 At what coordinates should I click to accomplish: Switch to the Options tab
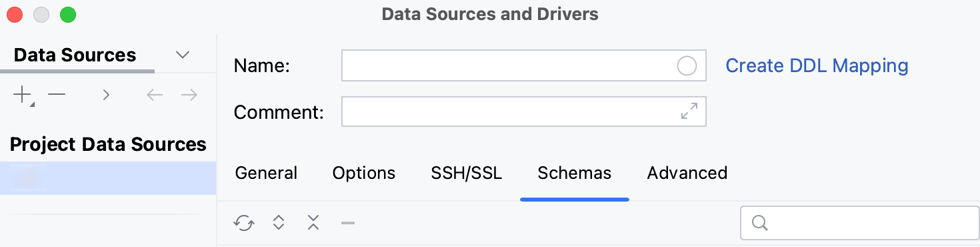pyautogui.click(x=364, y=174)
